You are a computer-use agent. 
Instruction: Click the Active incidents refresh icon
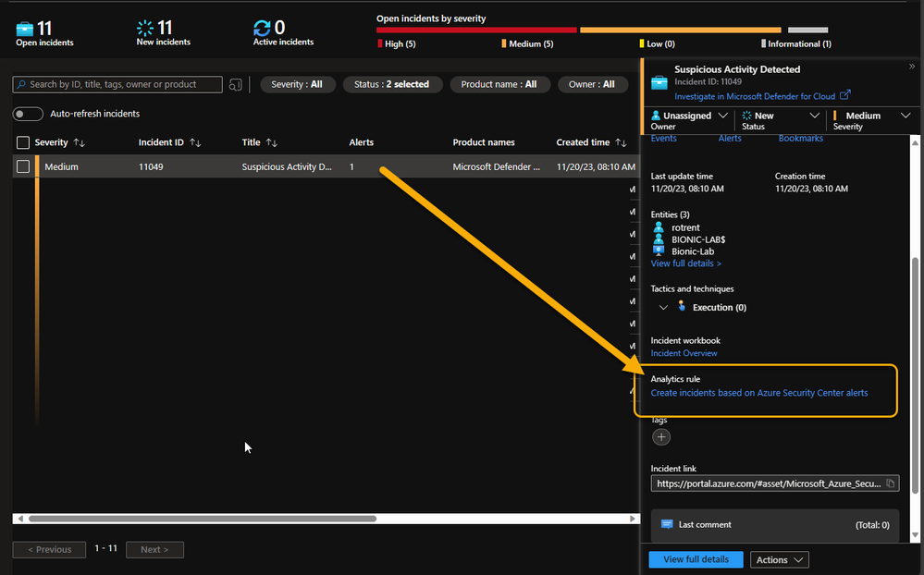click(x=262, y=28)
